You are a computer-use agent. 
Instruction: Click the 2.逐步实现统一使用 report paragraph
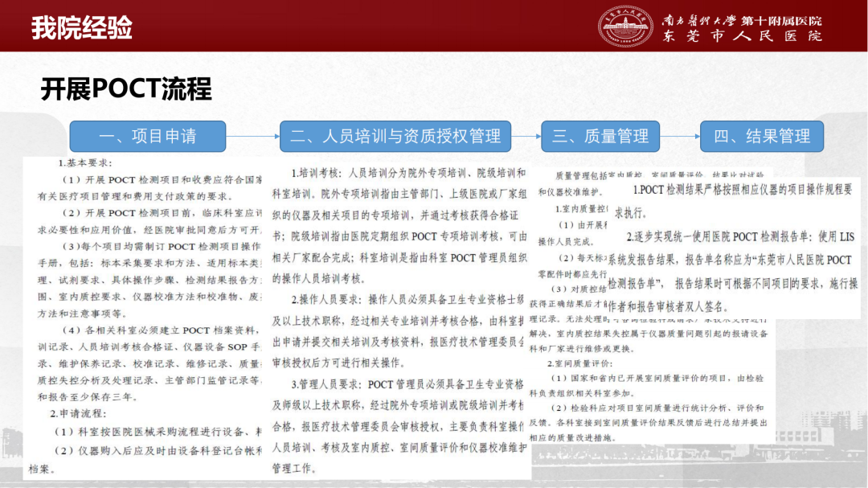click(x=735, y=272)
